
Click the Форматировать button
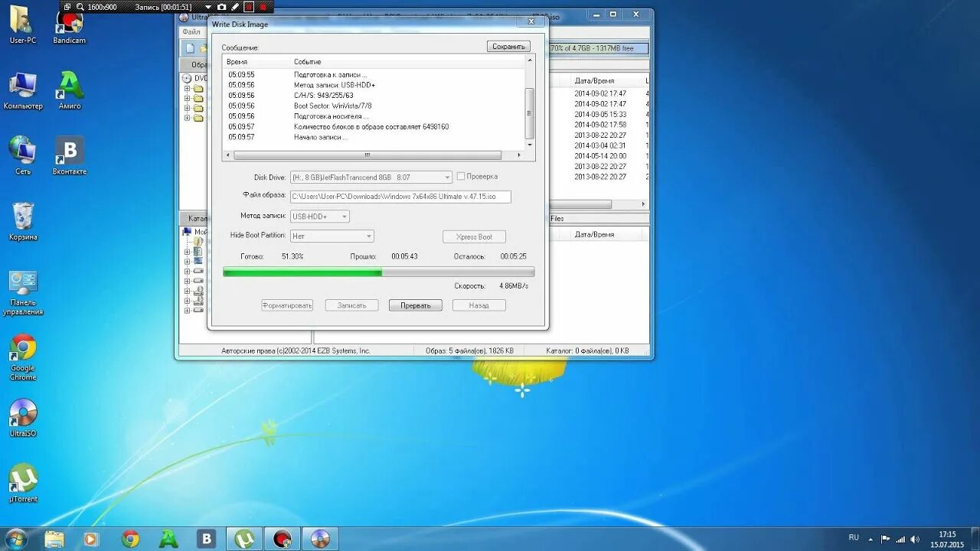point(287,305)
